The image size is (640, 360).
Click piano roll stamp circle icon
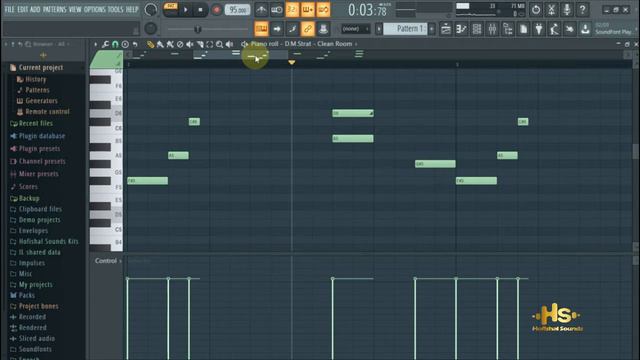[x=125, y=44]
